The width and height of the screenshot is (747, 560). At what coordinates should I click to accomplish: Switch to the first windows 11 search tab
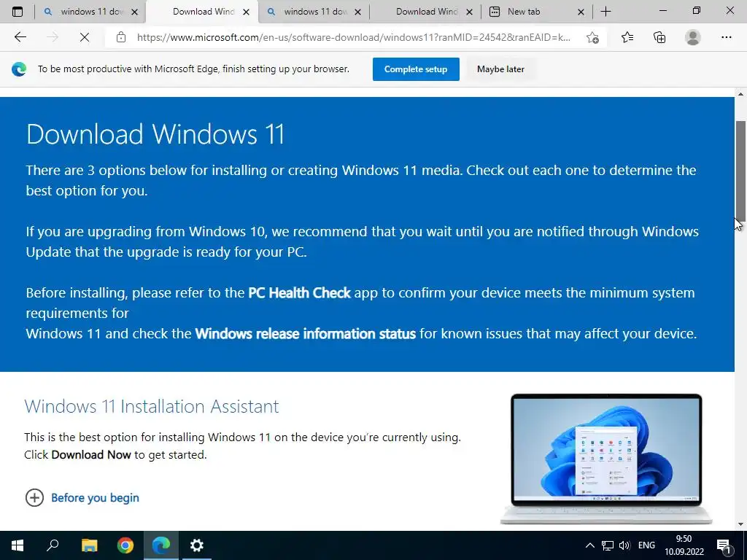click(x=90, y=12)
